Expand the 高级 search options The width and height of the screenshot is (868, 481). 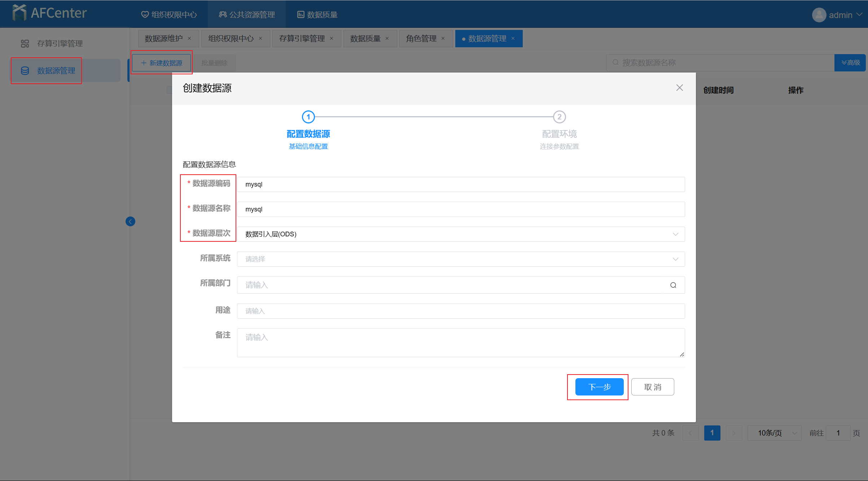pyautogui.click(x=850, y=63)
